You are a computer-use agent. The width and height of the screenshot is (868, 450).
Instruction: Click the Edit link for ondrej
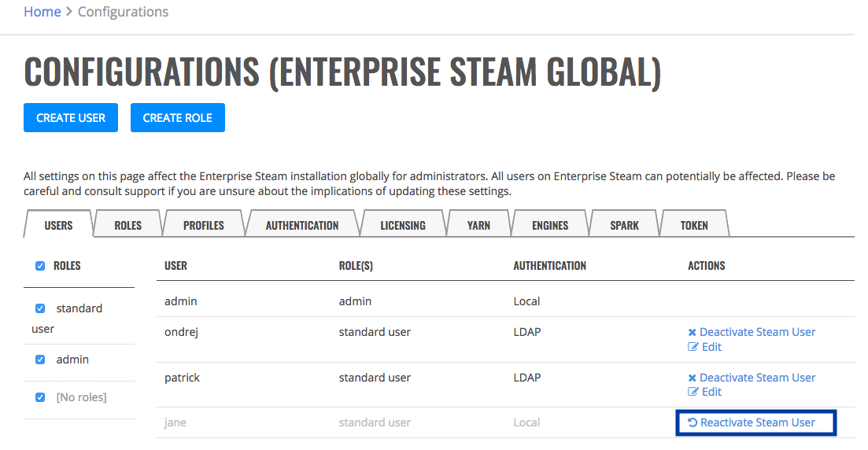pos(712,347)
